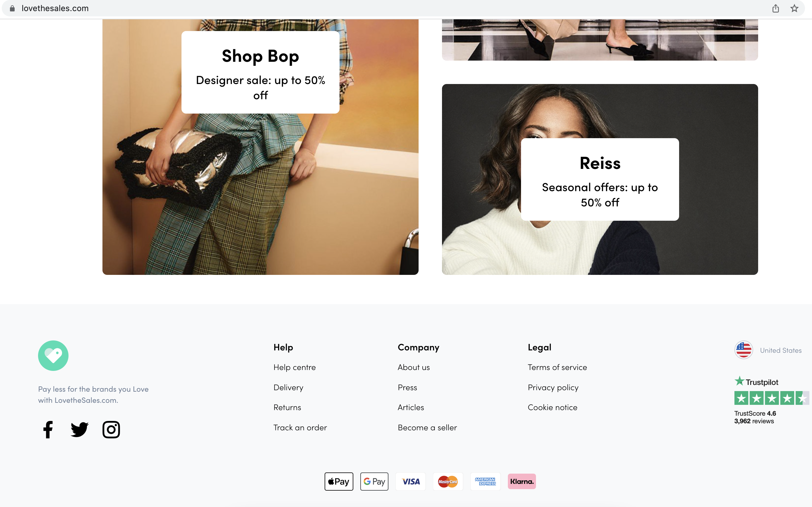This screenshot has width=812, height=507.
Task: Click the Instagram icon
Action: pos(111,429)
